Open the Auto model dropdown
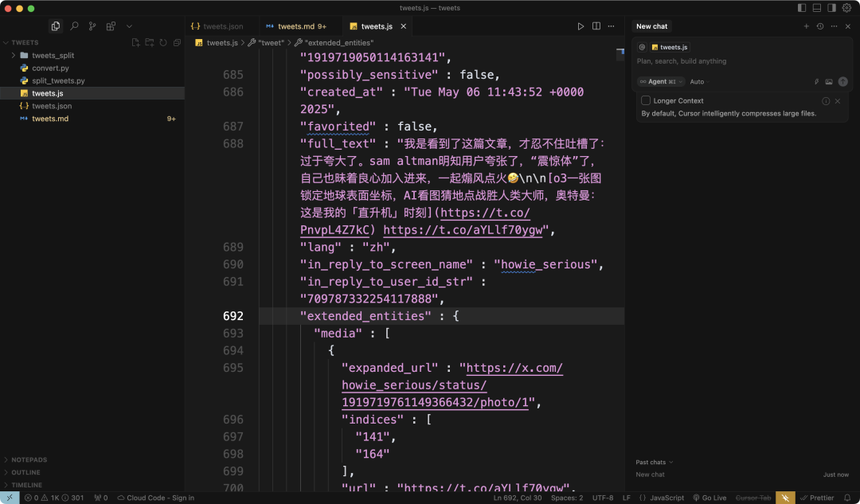This screenshot has height=504, width=860. point(699,82)
